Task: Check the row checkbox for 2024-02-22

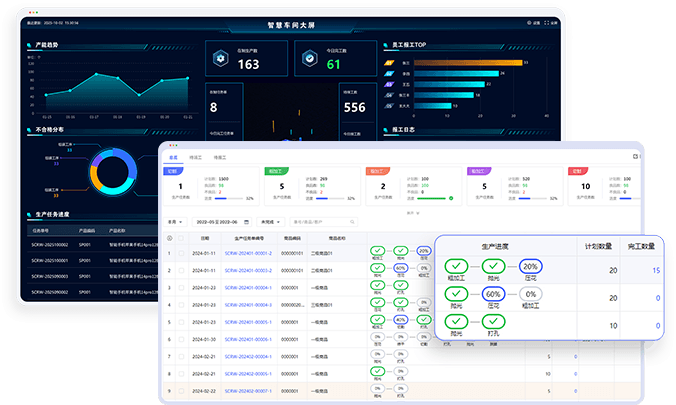Action: [181, 390]
